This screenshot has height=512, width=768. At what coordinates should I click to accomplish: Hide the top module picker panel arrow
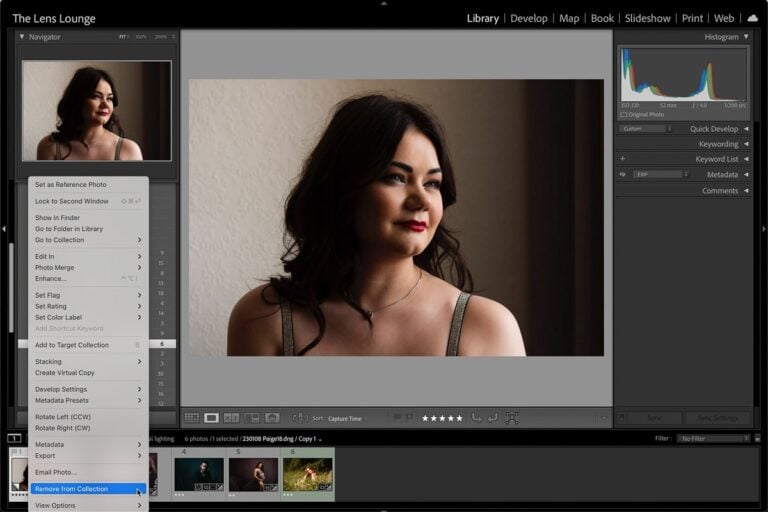click(384, 3)
